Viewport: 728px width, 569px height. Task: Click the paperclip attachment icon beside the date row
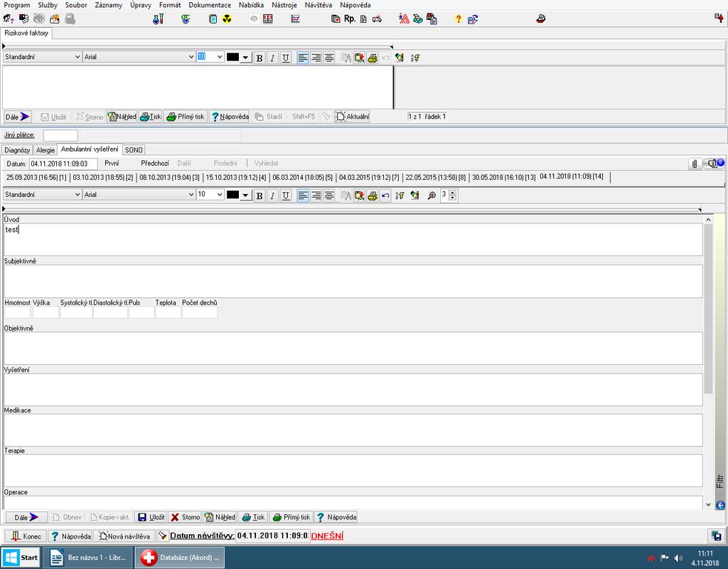695,164
